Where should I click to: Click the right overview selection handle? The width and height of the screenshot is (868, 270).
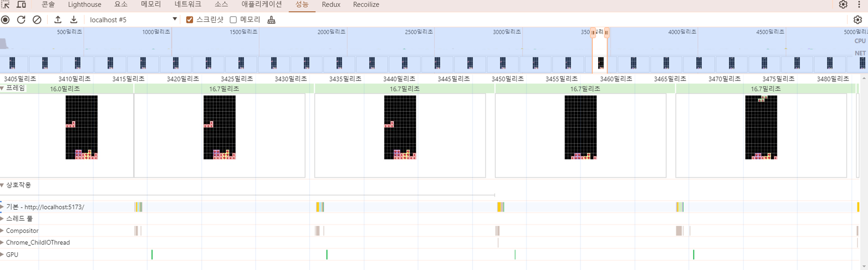point(607,33)
